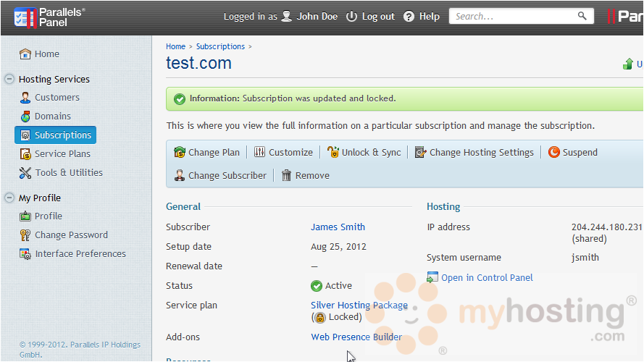Click the Interface Preferences icon

(x=25, y=254)
